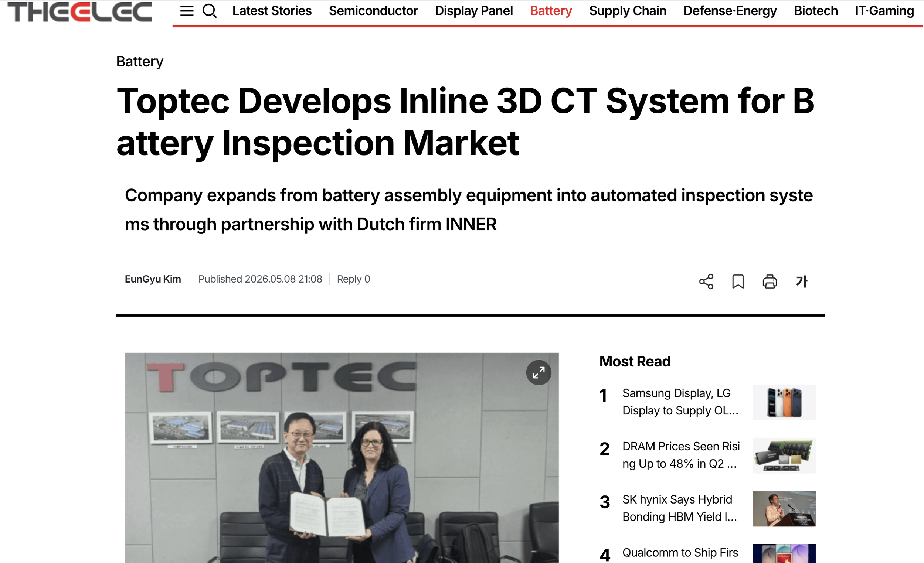Open the Biotech section
The height and width of the screenshot is (563, 924).
(816, 11)
